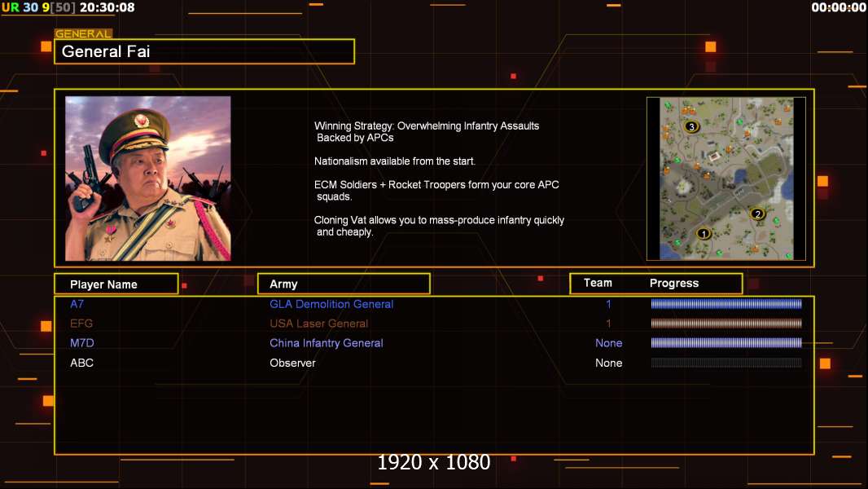
Task: Click 'Observer' army text
Action: [x=292, y=363]
